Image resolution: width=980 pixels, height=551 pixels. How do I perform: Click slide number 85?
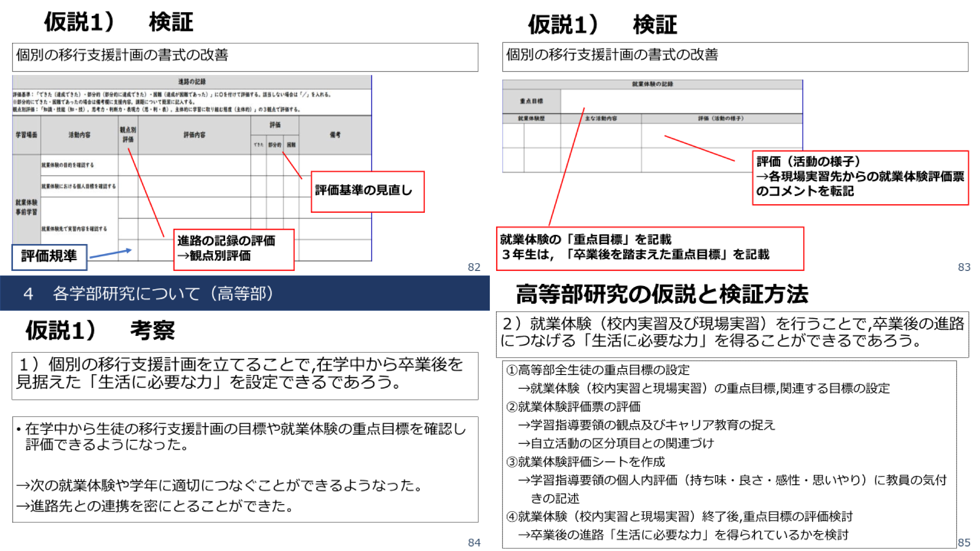(964, 543)
